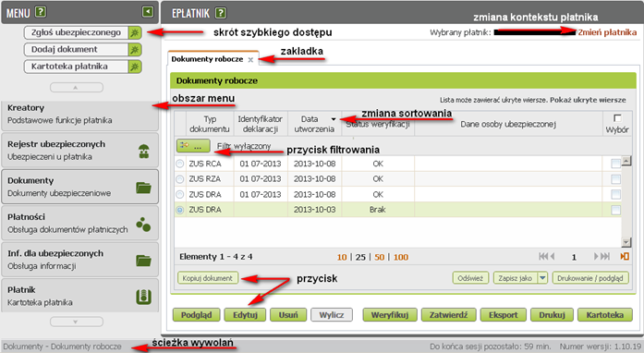Click Edytuj button
644x353 pixels.
tap(245, 315)
